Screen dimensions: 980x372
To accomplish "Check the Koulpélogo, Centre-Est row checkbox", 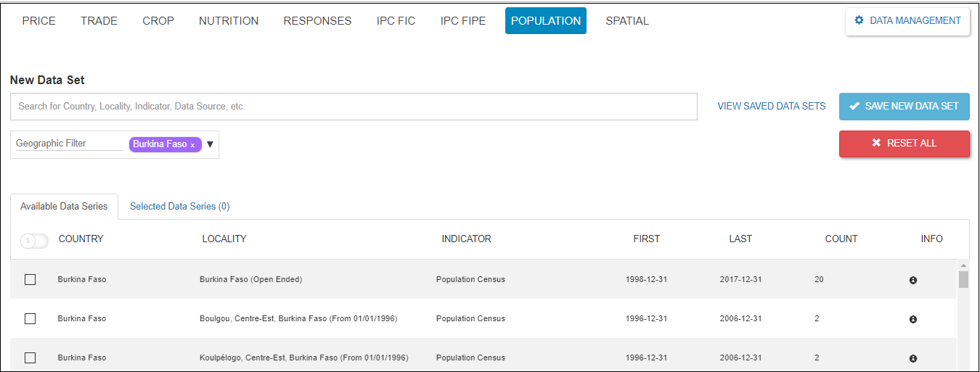I will [x=30, y=357].
